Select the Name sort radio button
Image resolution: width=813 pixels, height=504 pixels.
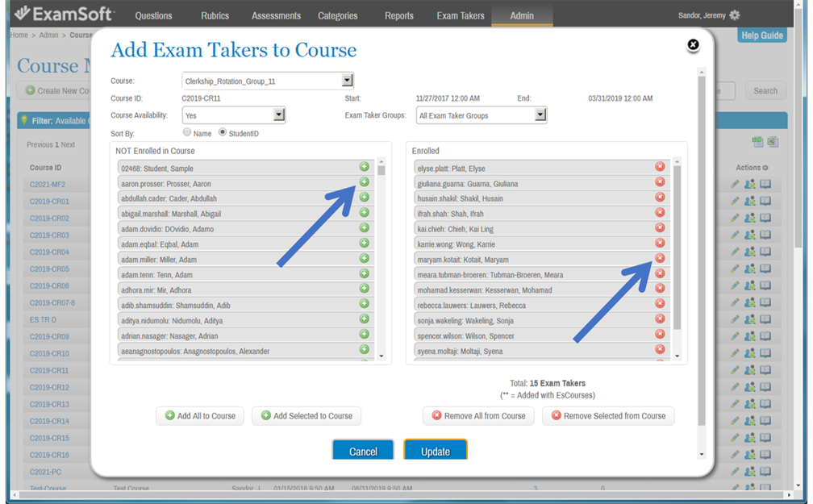point(187,132)
